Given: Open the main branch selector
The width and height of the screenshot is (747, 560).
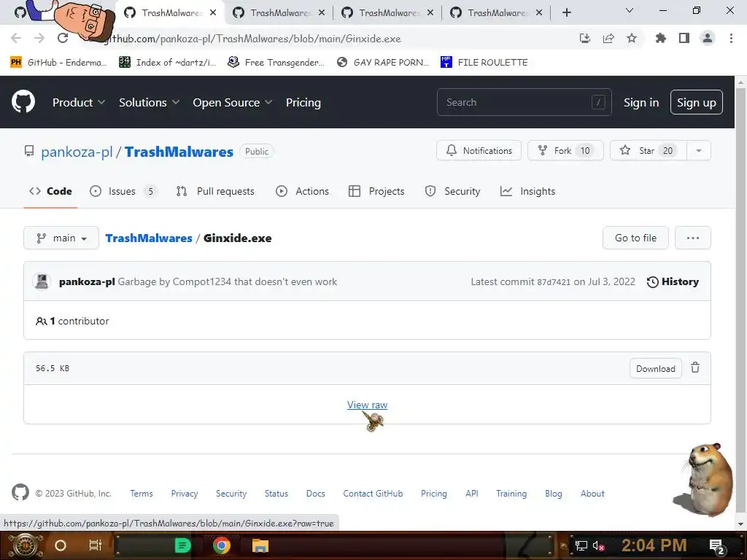Looking at the screenshot, I should [61, 238].
